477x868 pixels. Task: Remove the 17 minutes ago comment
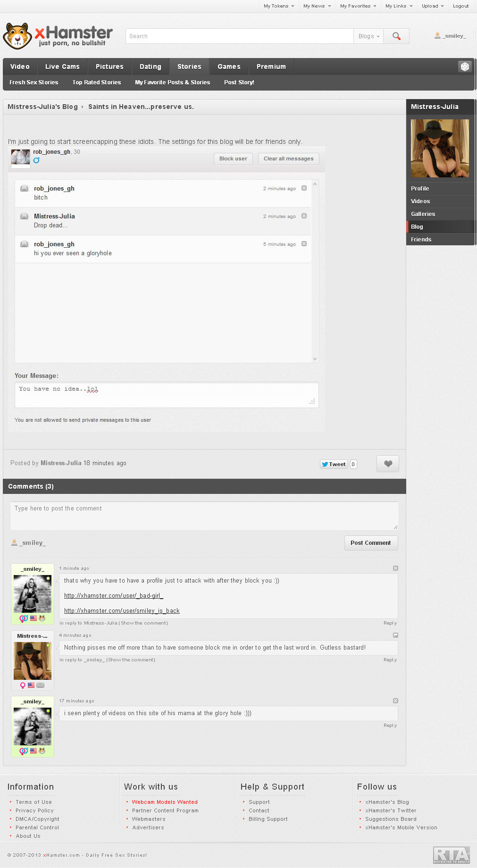pos(395,701)
